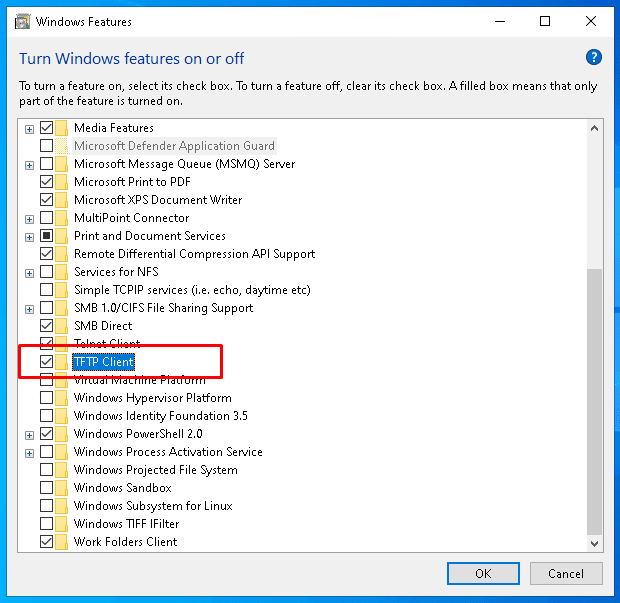Check Windows Identity Foundation 3.5 box
Viewport: 620px width, 603px height.
tap(46, 416)
